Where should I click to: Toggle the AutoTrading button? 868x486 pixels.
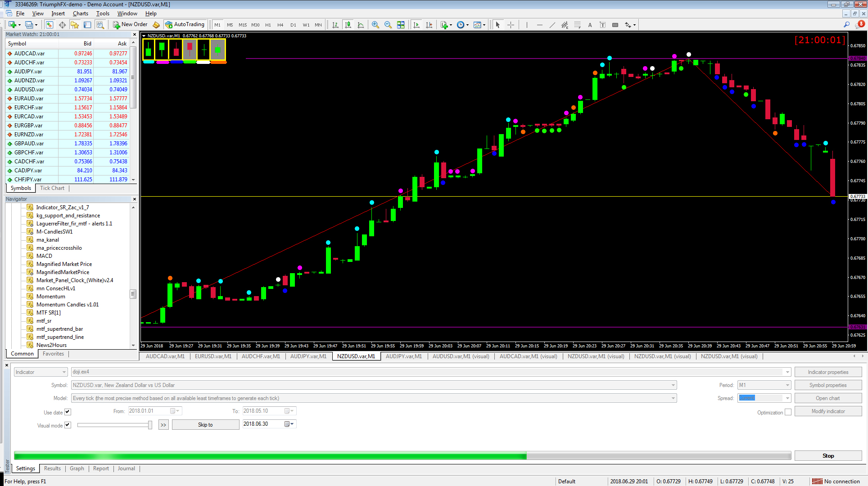pos(185,25)
